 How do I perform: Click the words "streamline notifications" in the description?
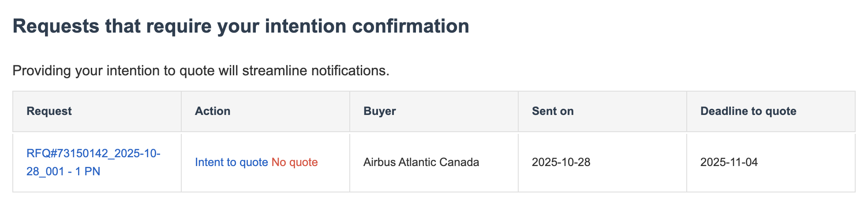coord(315,71)
